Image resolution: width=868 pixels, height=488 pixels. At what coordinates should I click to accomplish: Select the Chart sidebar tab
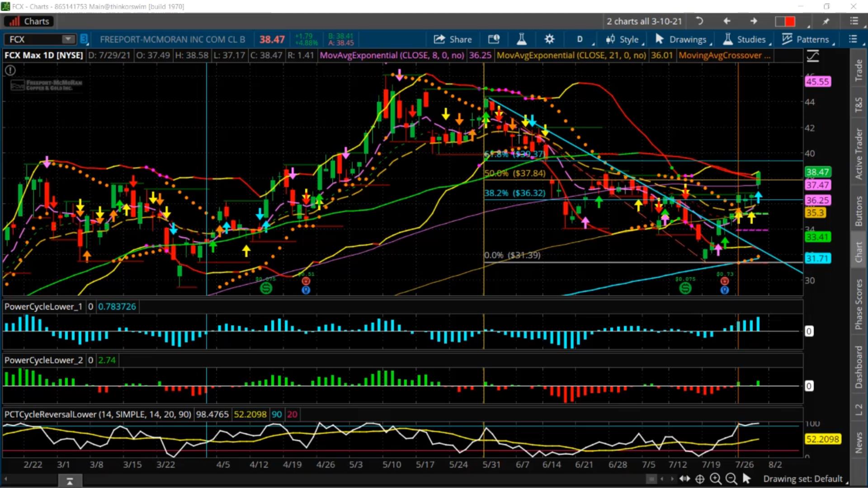point(859,252)
